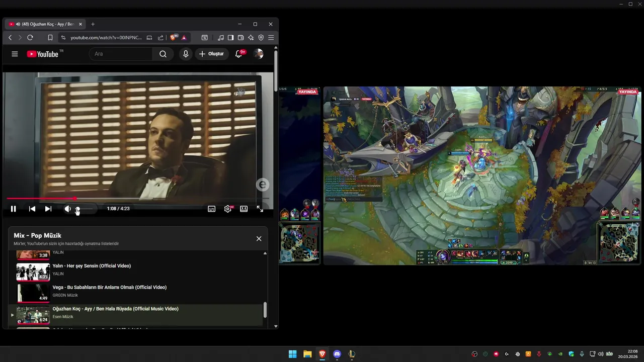Screen dimensions: 644x362
Task: Close the Mix - Pop Müzik playlist panel
Action: coord(259,239)
